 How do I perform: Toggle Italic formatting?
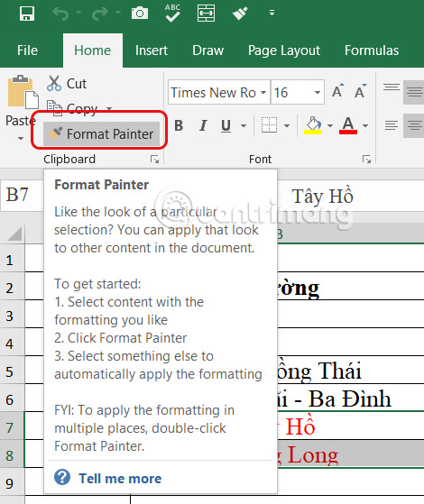click(203, 125)
